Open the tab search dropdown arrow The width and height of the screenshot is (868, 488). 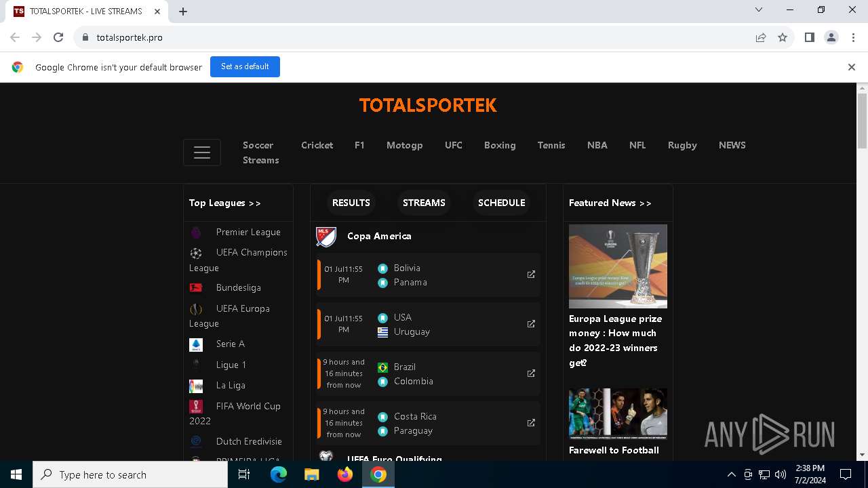[759, 9]
